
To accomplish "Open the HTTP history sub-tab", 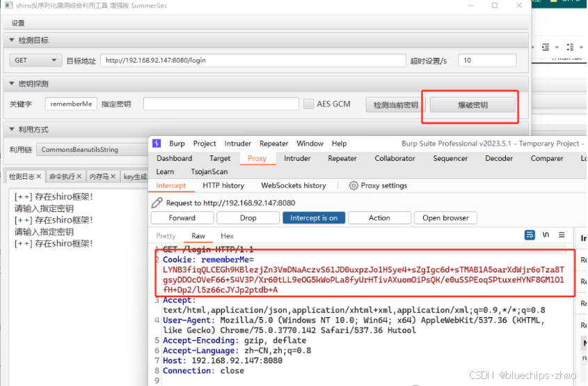I will [x=223, y=185].
